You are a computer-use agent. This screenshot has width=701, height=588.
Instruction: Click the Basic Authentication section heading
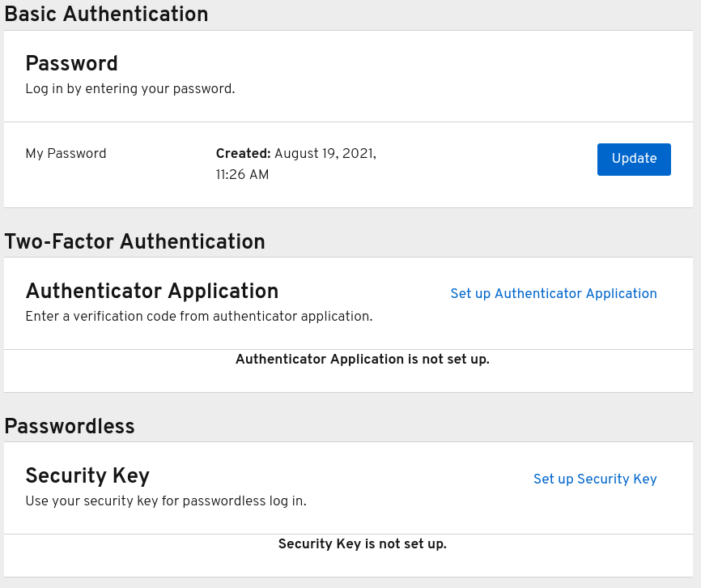tap(105, 15)
